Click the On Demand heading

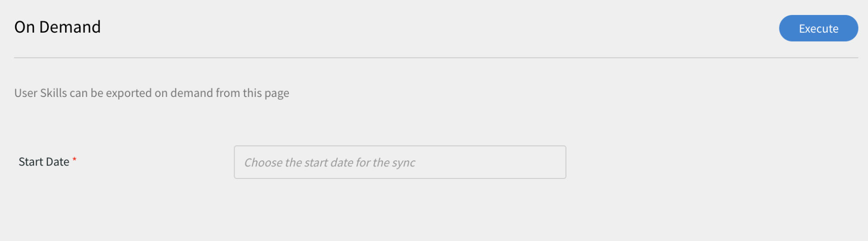click(x=57, y=27)
